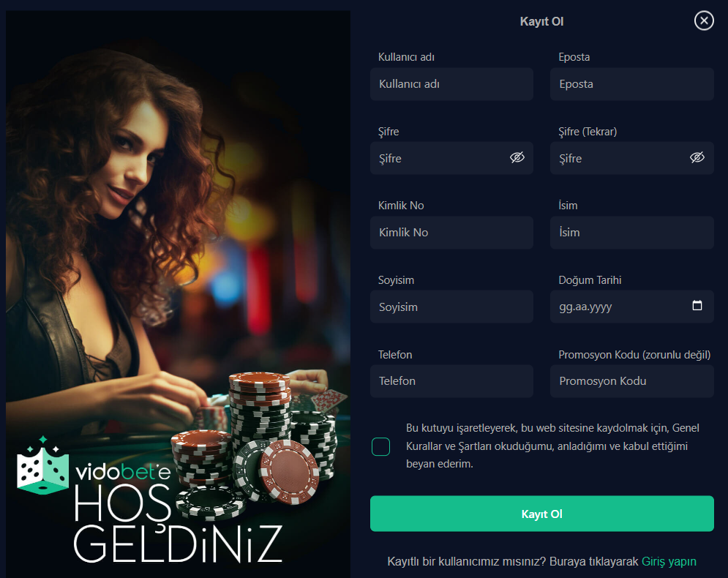Click the vidobet dice logo
728x578 pixels.
42,465
